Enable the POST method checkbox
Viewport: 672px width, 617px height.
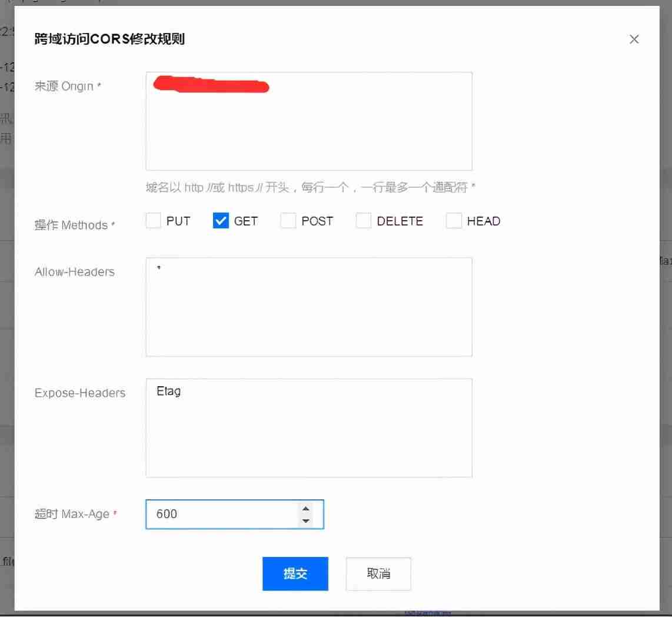[x=288, y=220]
